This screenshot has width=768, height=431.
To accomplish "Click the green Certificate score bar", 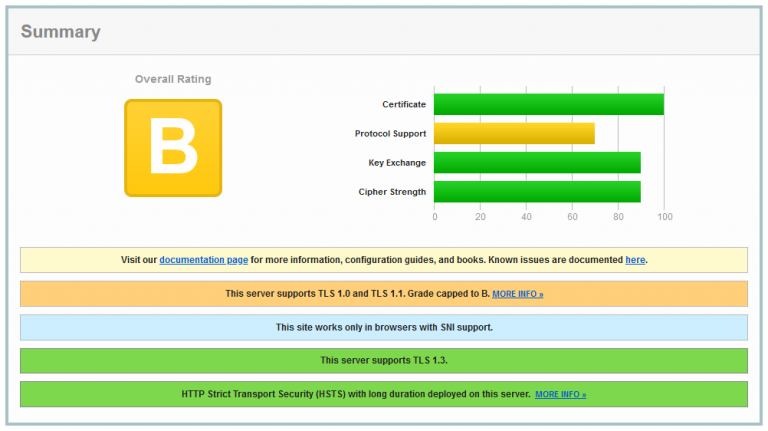I will tap(549, 104).
